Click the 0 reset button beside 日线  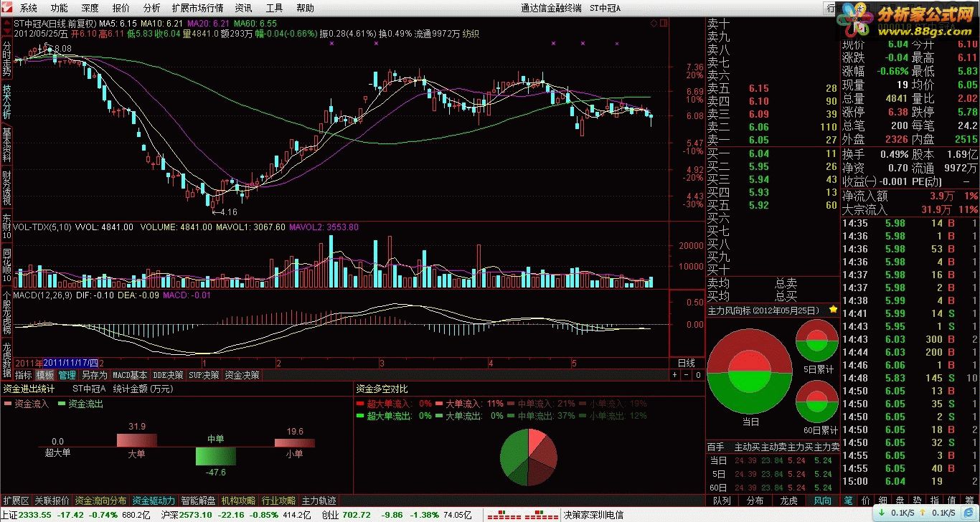[698, 375]
